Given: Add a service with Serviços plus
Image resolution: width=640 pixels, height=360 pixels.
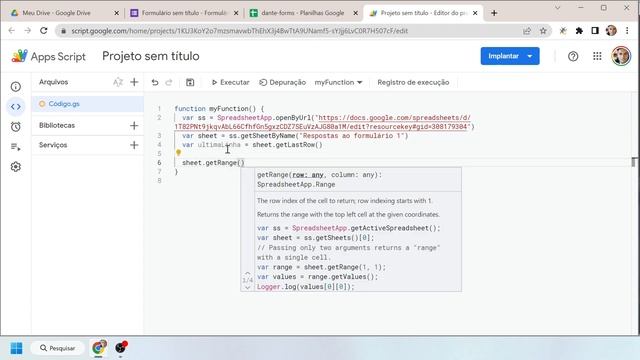Looking at the screenshot, I should click(134, 145).
